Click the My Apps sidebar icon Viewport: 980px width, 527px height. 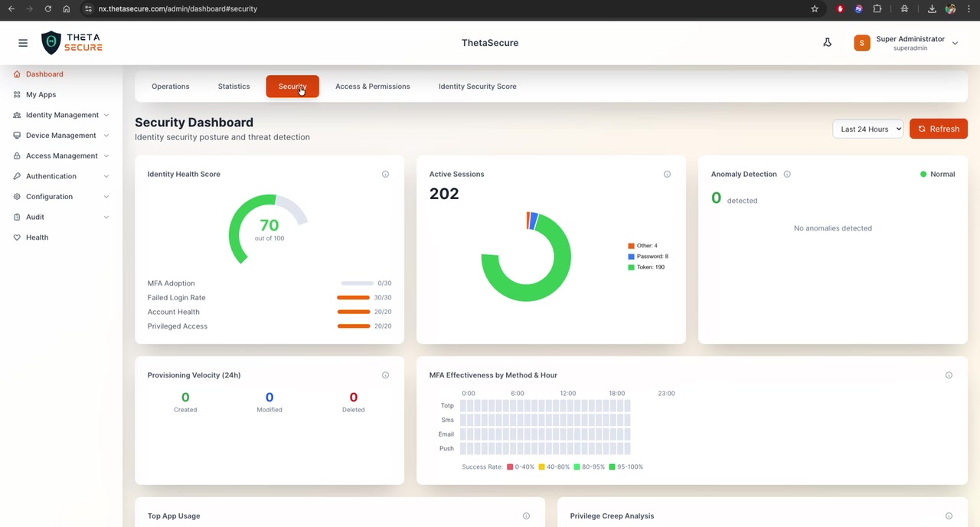(x=17, y=94)
